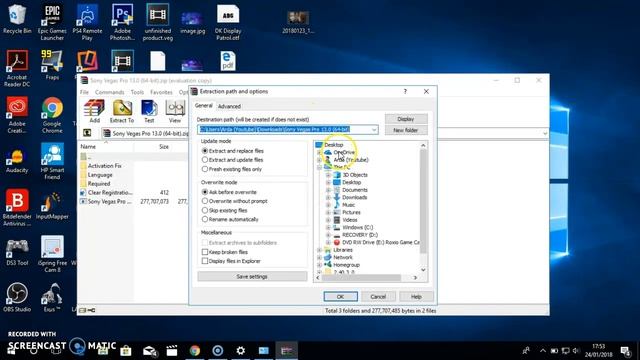Screen dimensions: 640x360
Task: Switch to the General tab
Action: tap(203, 105)
